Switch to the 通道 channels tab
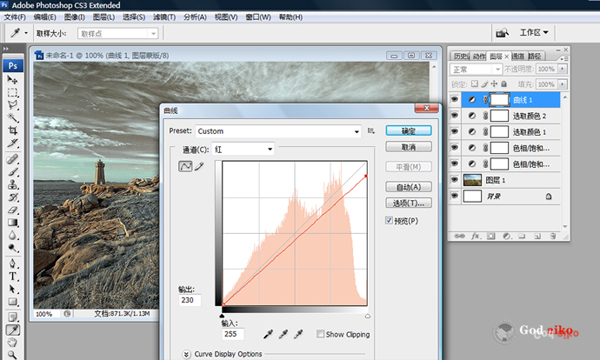Screen dimensions: 600x360 tap(518, 56)
